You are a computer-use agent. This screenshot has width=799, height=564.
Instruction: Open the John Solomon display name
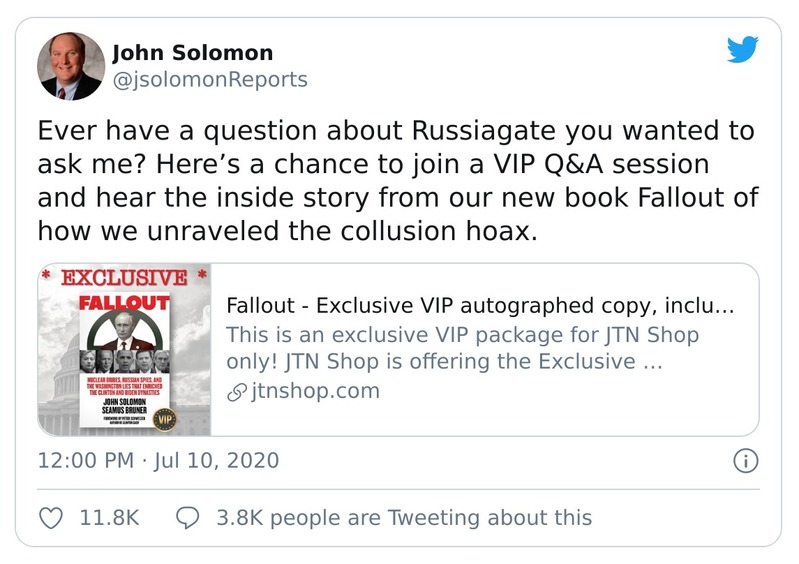click(x=192, y=53)
